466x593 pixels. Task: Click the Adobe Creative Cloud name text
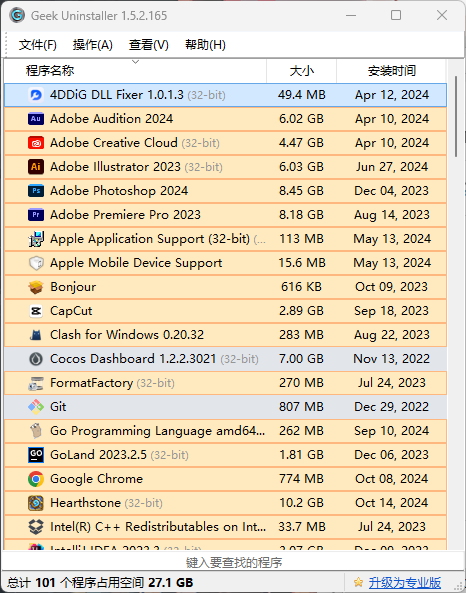click(x=113, y=143)
